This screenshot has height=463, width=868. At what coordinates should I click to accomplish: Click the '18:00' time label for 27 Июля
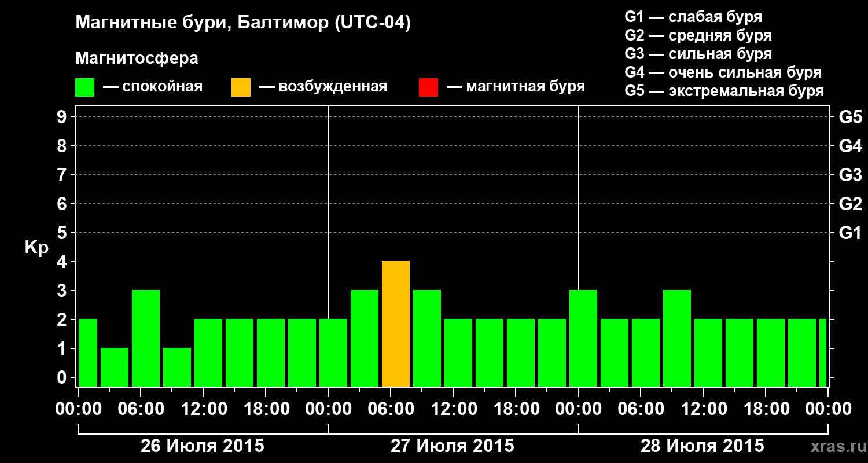(516, 409)
